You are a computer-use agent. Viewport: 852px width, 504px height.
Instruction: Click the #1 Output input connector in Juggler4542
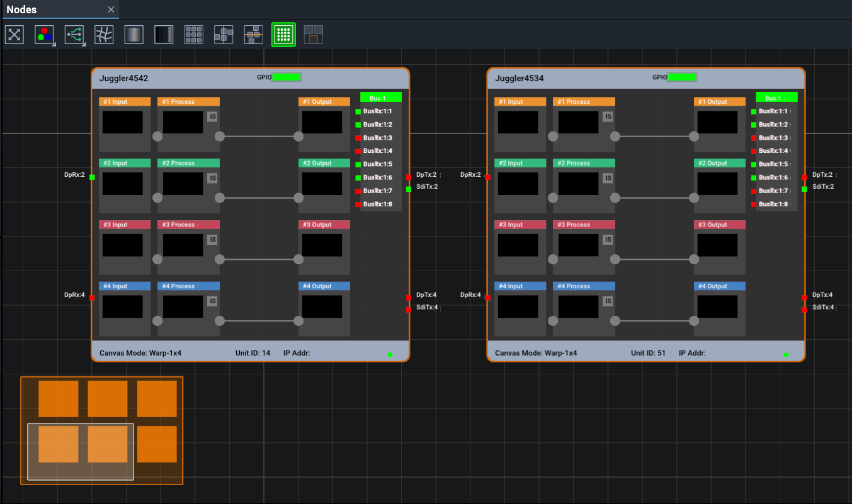(x=298, y=137)
